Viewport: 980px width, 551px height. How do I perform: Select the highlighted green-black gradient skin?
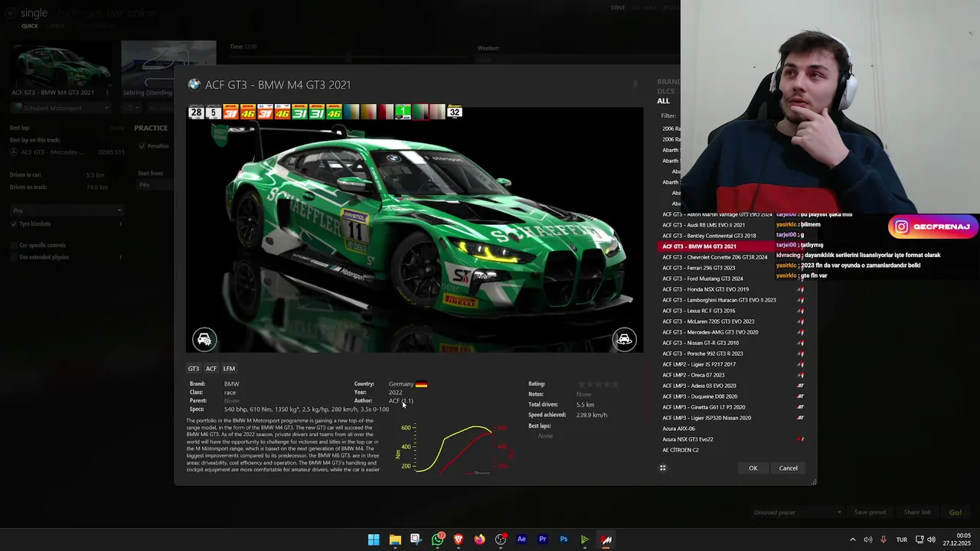click(x=420, y=112)
